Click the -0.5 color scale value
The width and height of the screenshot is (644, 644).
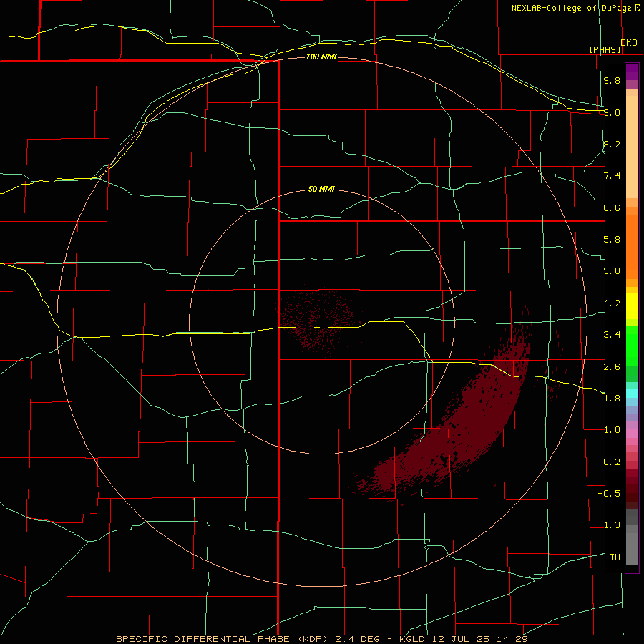pyautogui.click(x=609, y=494)
